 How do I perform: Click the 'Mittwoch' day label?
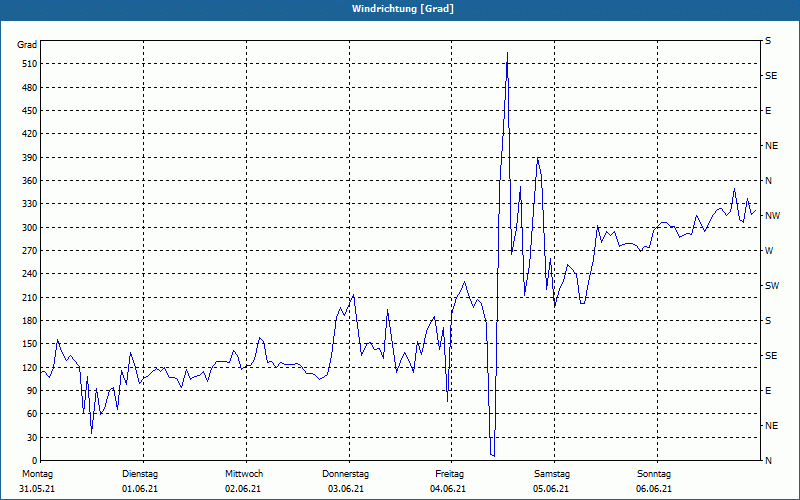click(x=244, y=474)
